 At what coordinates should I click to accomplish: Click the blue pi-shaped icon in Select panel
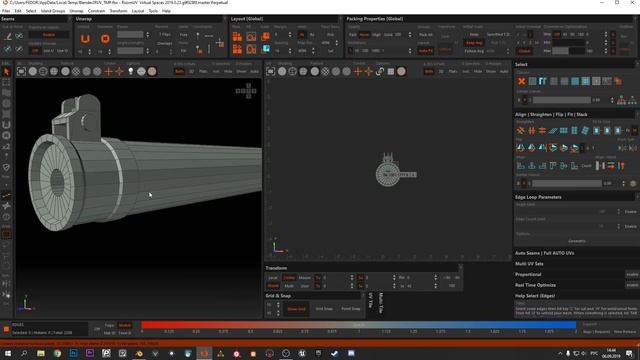tap(542, 81)
